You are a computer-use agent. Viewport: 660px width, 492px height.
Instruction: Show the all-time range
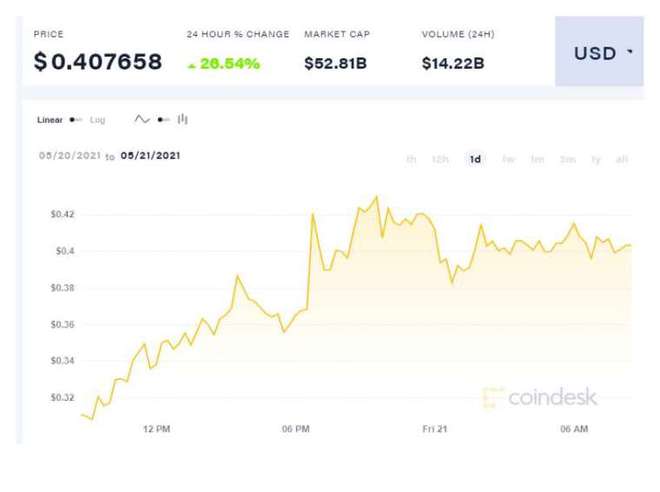622,160
